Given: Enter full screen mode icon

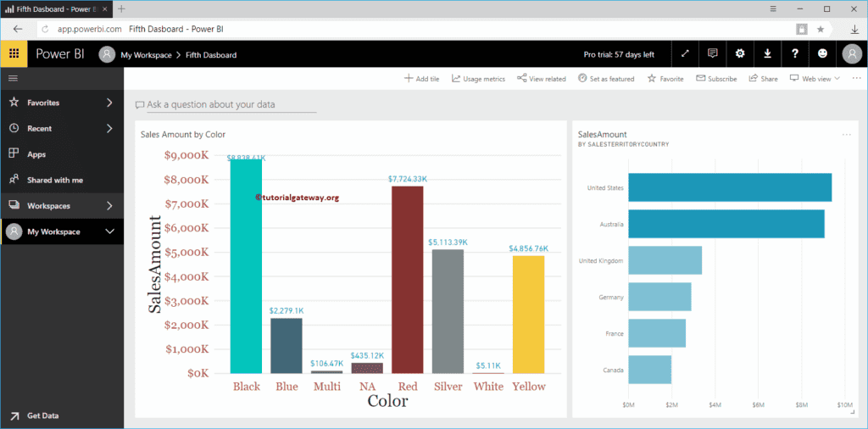Looking at the screenshot, I should 685,53.
